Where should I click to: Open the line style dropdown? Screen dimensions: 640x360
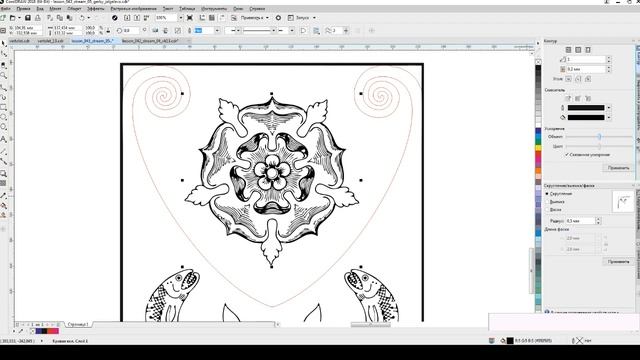273,31
